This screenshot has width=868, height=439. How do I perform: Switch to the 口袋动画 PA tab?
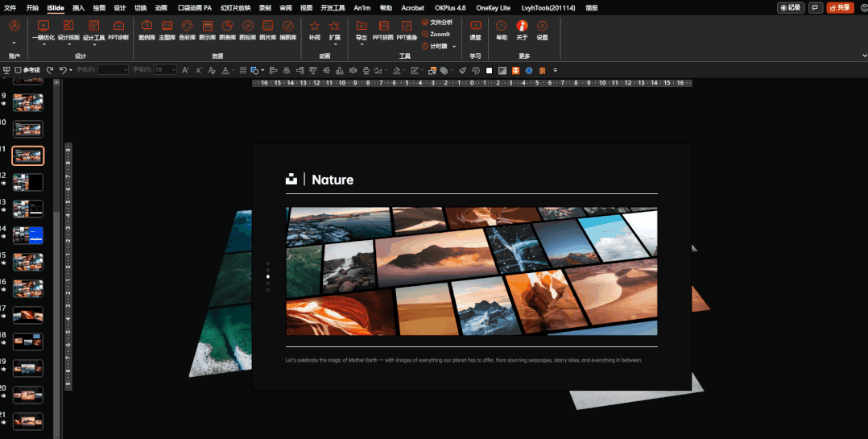[x=195, y=8]
